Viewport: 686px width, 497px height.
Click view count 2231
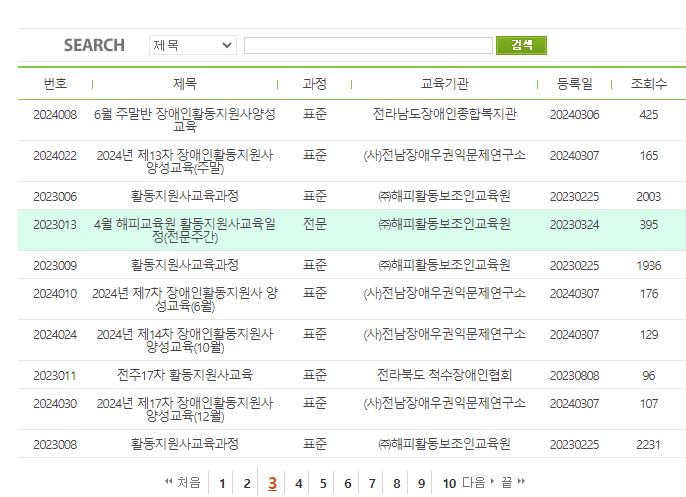(x=648, y=444)
